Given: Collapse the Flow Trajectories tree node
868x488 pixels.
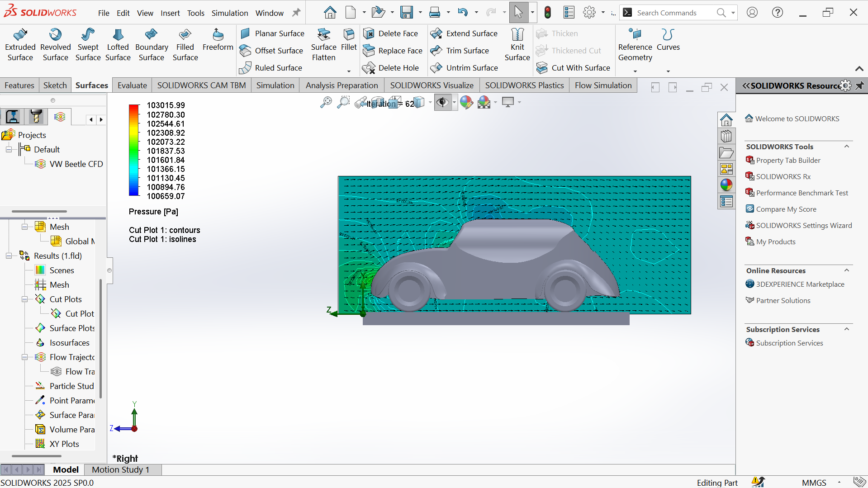Looking at the screenshot, I should click(24, 357).
